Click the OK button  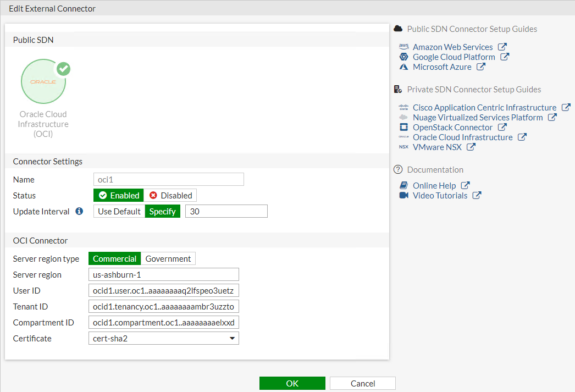tap(292, 383)
